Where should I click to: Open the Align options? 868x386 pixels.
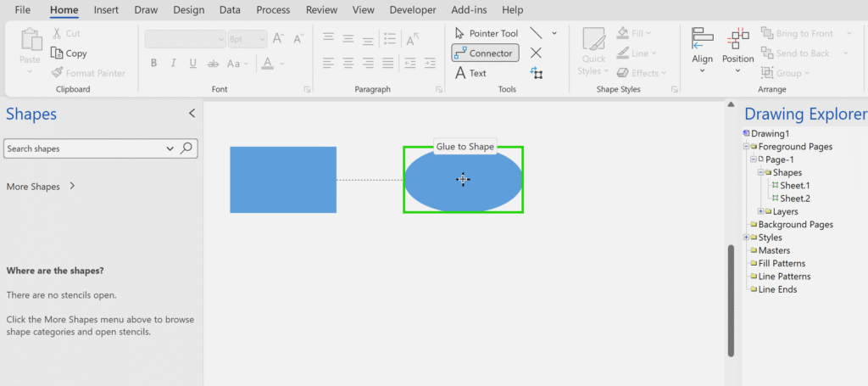pyautogui.click(x=702, y=51)
